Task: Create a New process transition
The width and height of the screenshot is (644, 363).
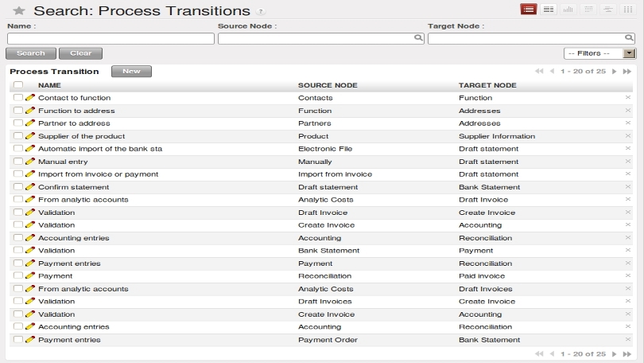Action: coord(131,71)
